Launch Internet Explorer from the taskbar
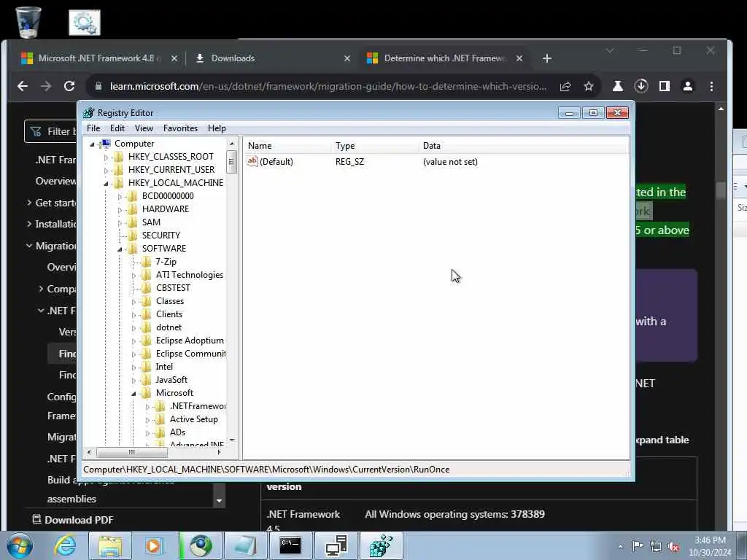 coord(65,545)
